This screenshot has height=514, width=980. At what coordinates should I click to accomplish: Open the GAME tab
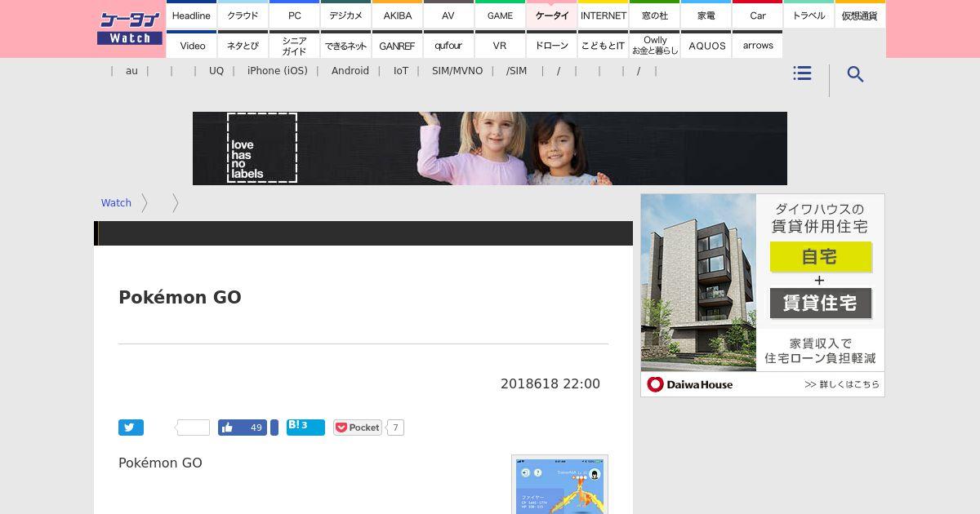point(500,15)
